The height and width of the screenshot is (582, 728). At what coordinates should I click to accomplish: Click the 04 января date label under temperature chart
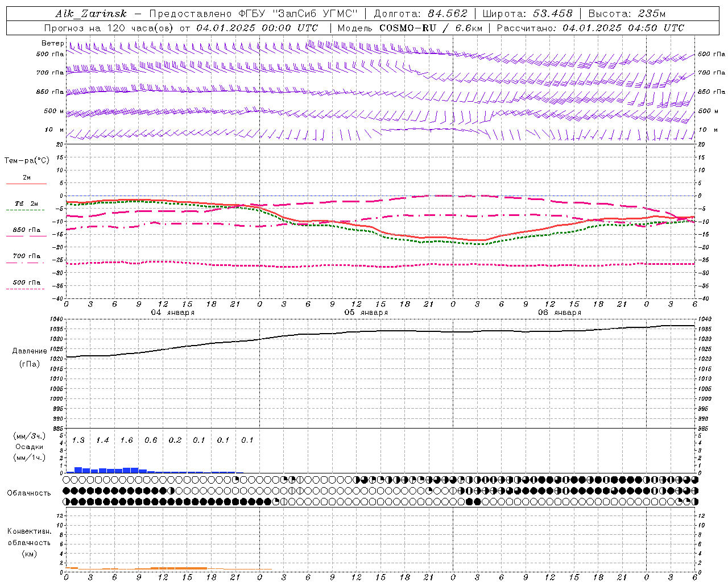[173, 313]
